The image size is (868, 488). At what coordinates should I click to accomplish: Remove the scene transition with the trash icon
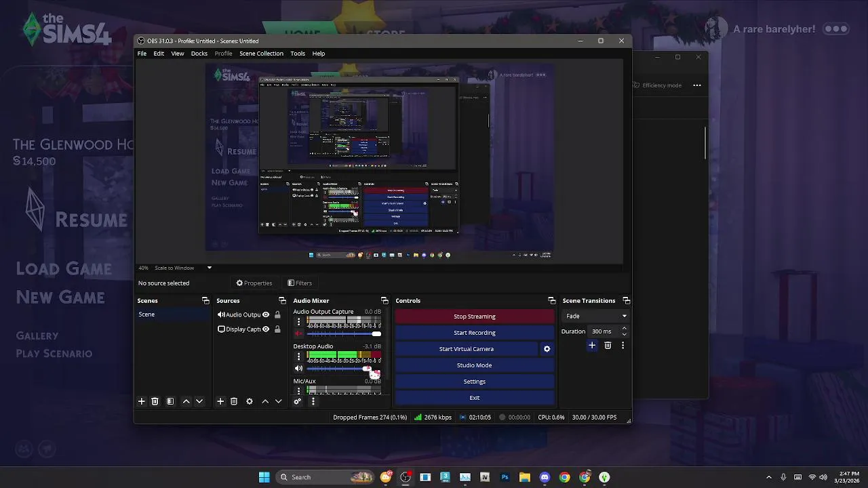click(608, 345)
